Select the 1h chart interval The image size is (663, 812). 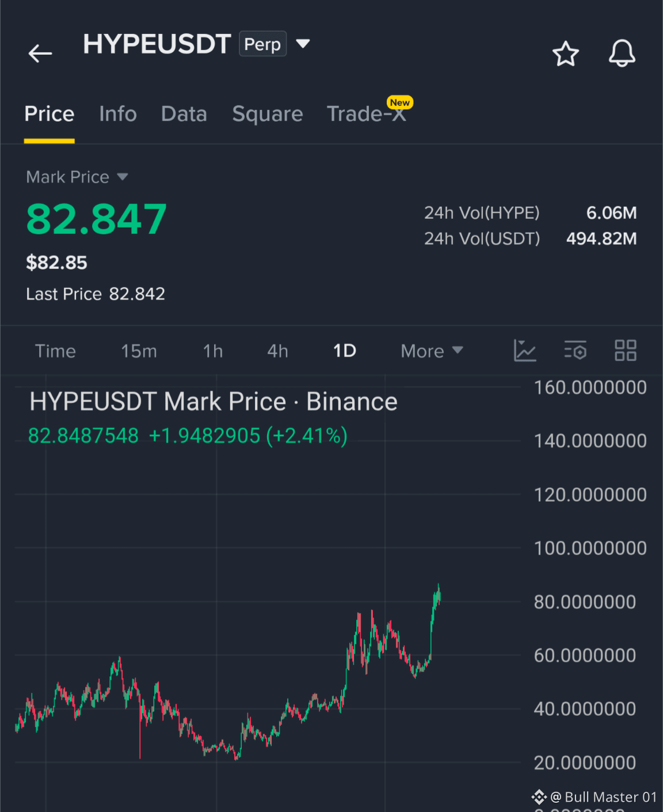point(213,351)
